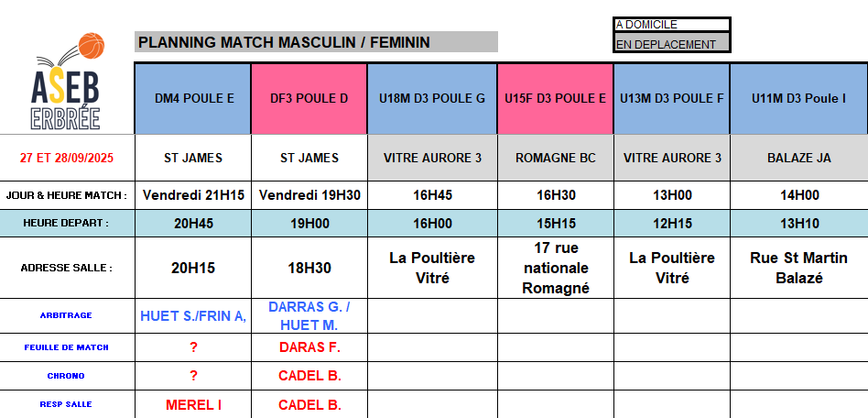Select the U11M D3 Poule I header
The height and width of the screenshot is (418, 868).
pos(798,99)
